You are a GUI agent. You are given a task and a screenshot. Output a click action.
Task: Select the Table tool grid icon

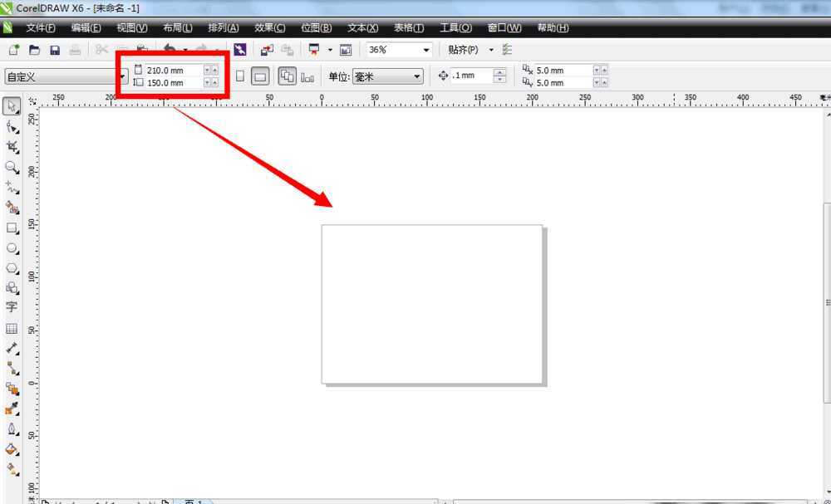tap(11, 329)
